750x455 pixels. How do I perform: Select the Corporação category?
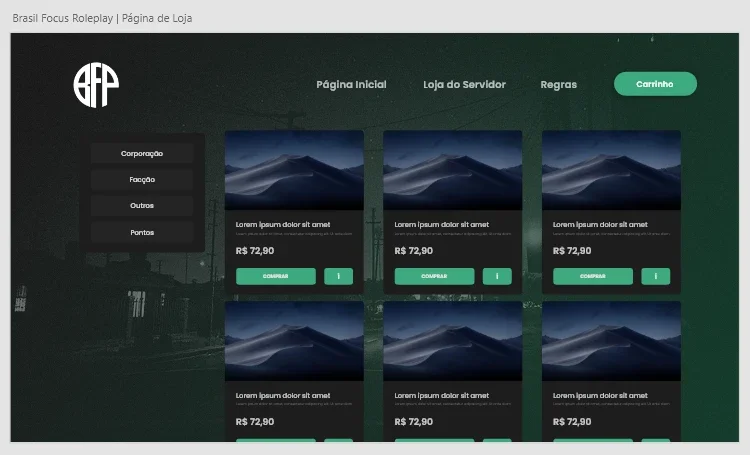pyautogui.click(x=142, y=154)
